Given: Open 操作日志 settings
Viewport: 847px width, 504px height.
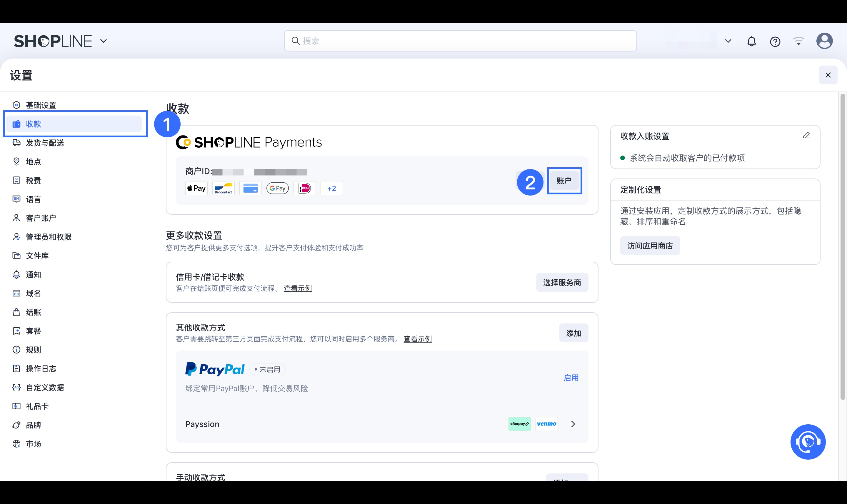Looking at the screenshot, I should 74,368.
